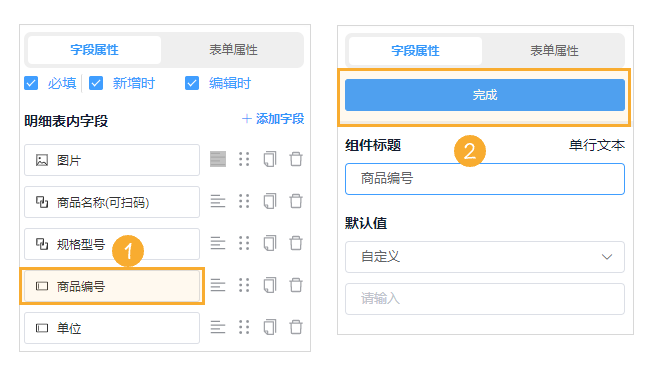Viewport: 657px width, 375px height.
Task: Select the 单位 field row
Action: tap(112, 328)
